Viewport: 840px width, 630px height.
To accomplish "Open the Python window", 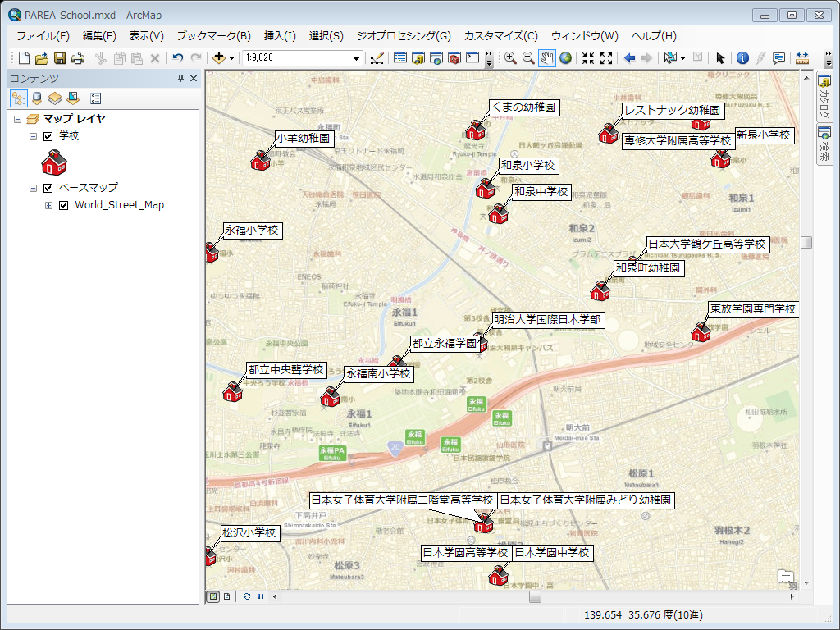I will (472, 58).
